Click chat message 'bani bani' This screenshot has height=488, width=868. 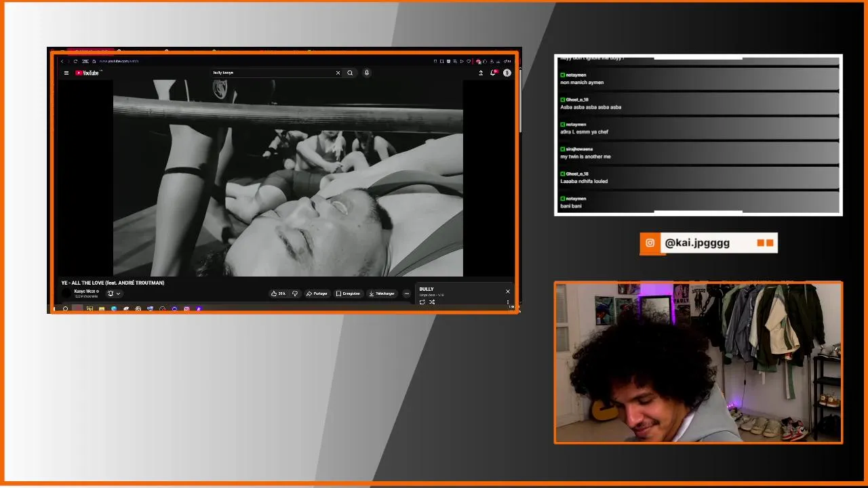click(571, 206)
